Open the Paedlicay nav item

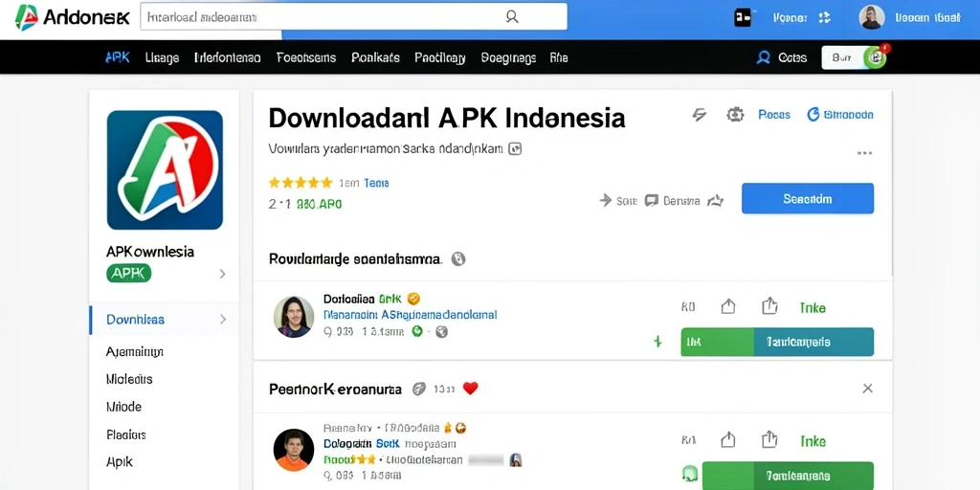pos(440,57)
